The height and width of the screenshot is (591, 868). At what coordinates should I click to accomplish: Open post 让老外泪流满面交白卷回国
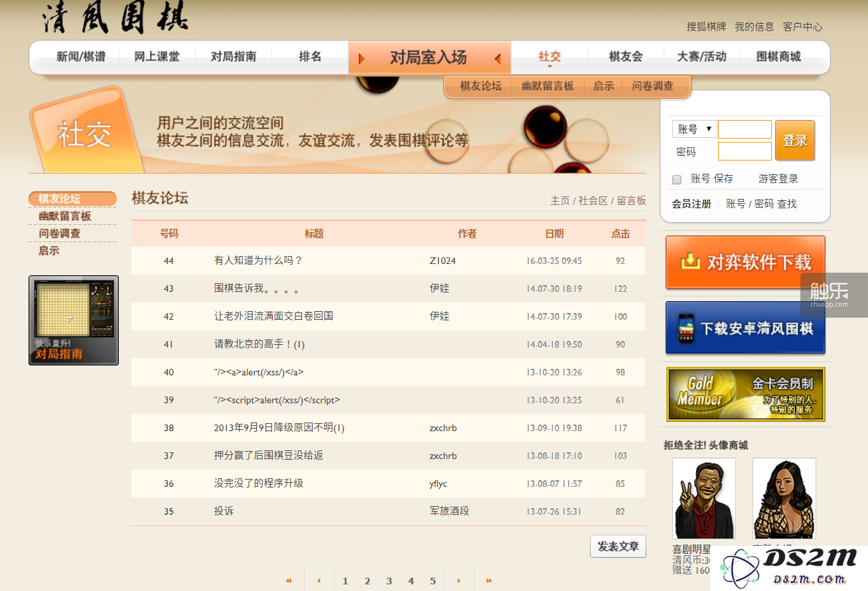click(x=273, y=316)
